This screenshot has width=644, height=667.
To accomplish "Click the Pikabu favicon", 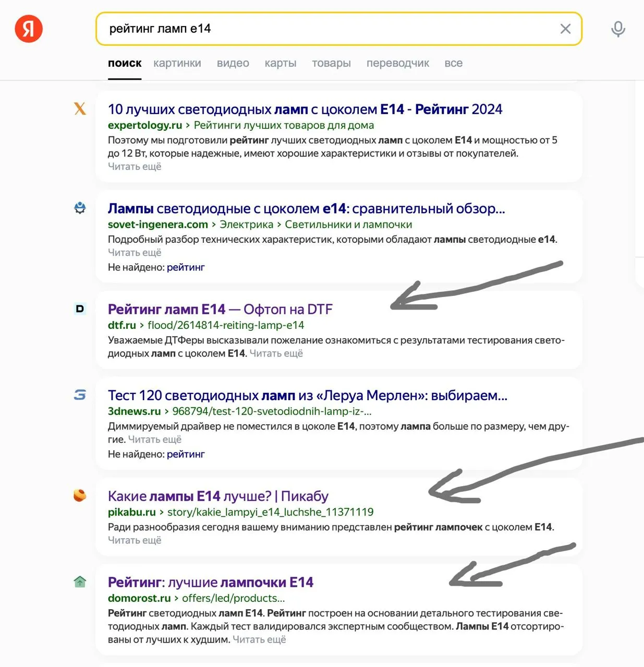I will tap(80, 495).
